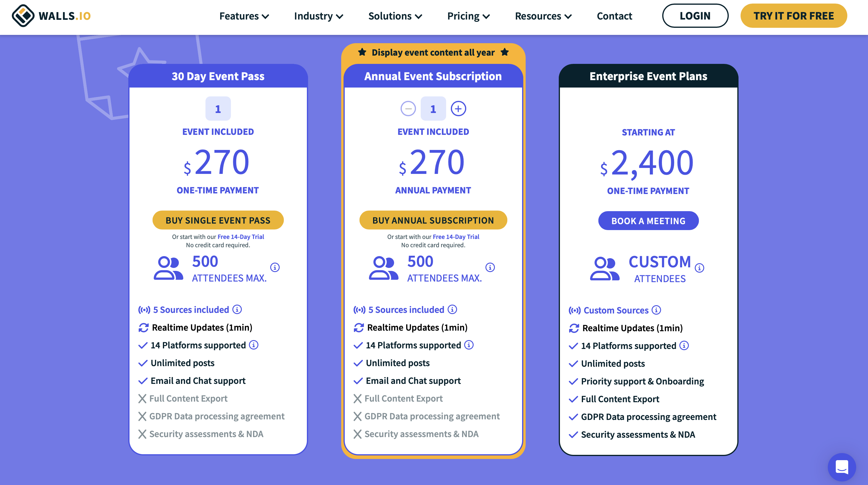868x485 pixels.
Task: Click the attendees icon on the 30 Day Event Pass
Action: coord(169,268)
